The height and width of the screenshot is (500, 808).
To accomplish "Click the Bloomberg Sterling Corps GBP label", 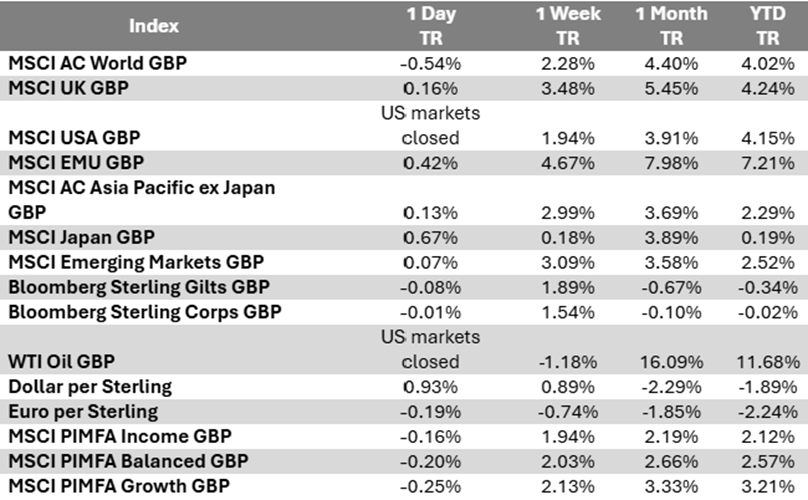I will coord(146,312).
